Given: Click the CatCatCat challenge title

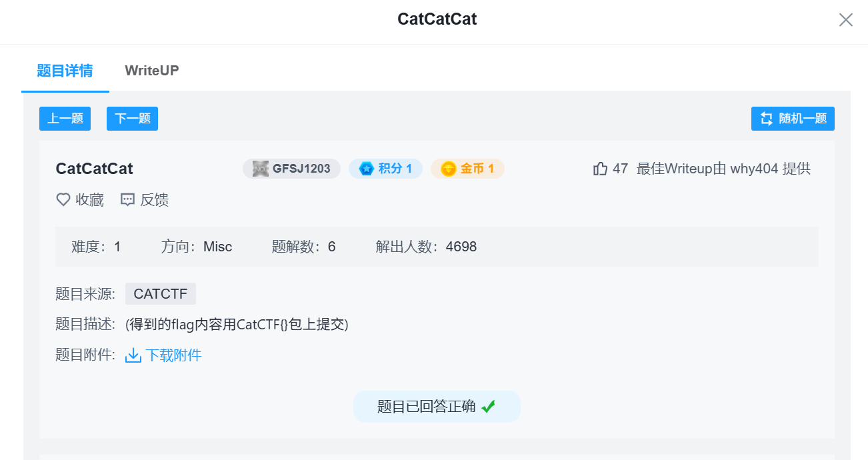Looking at the screenshot, I should 94,169.
